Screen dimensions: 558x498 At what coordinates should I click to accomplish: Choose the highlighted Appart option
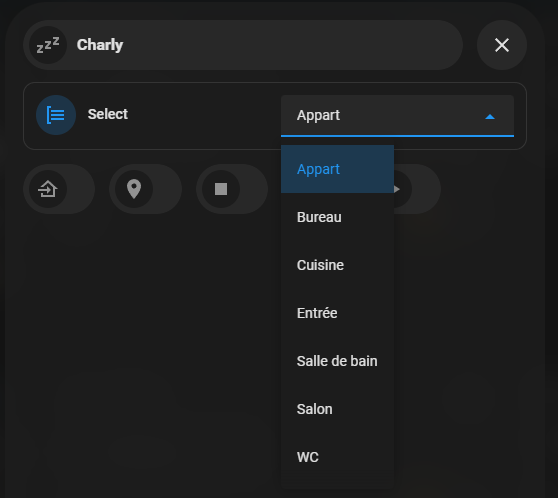tap(337, 169)
